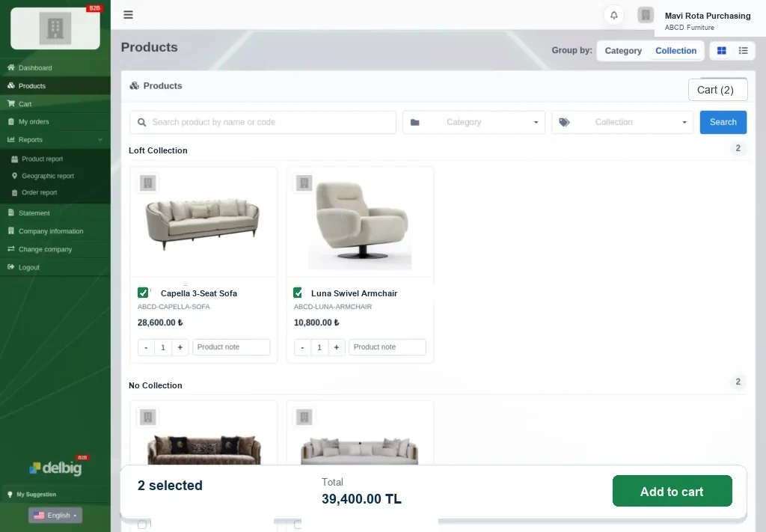Switch to list view icon
The width and height of the screenshot is (766, 532).
743,50
